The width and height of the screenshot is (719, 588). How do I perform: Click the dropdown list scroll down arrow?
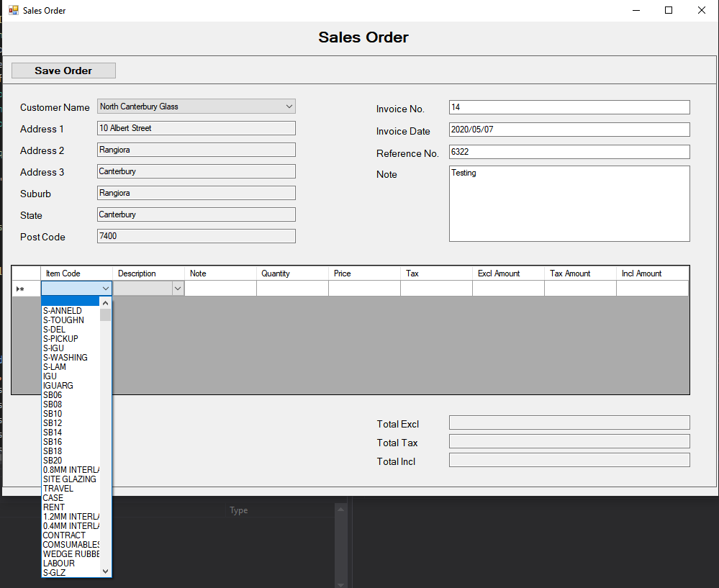[x=106, y=571]
